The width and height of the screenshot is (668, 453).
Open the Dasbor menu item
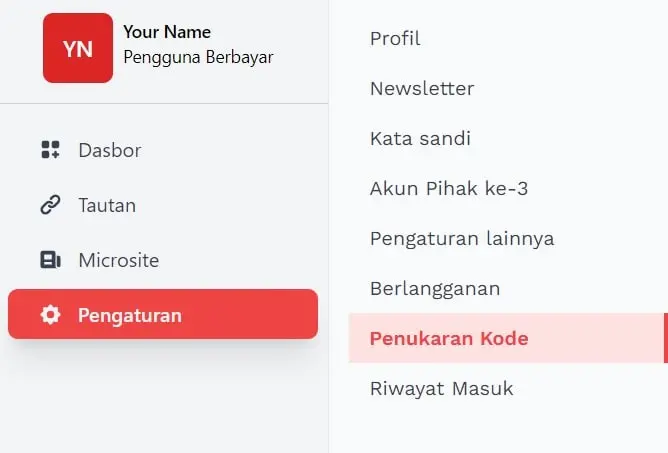109,151
